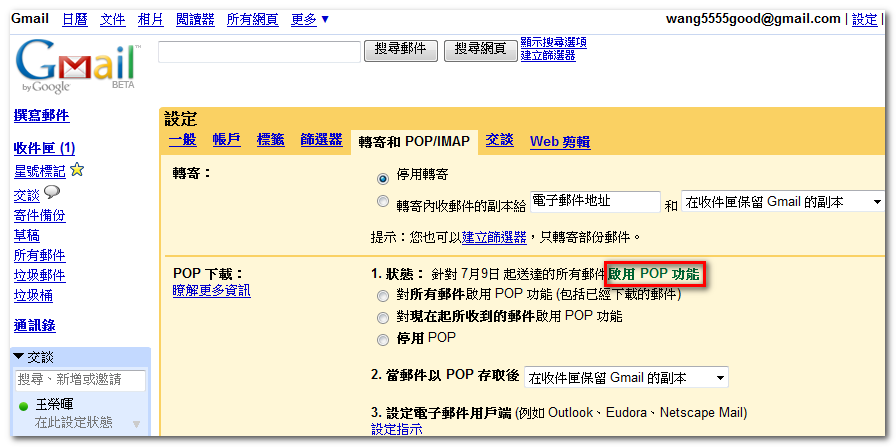Select the 停用 POP radio button

tap(383, 339)
